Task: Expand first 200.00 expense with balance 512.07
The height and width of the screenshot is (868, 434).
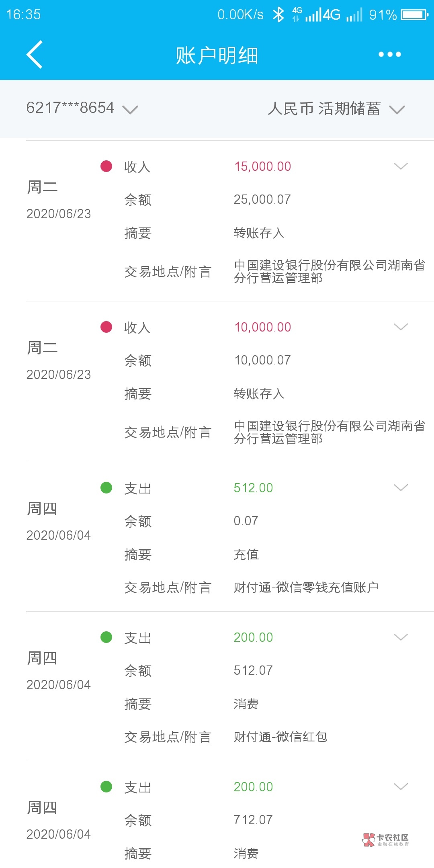Action: coord(401,637)
